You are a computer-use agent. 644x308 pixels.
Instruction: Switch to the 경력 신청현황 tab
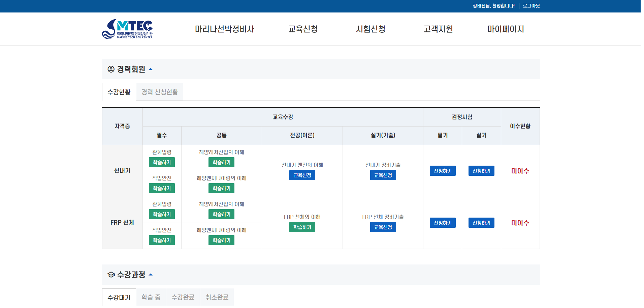(x=160, y=92)
